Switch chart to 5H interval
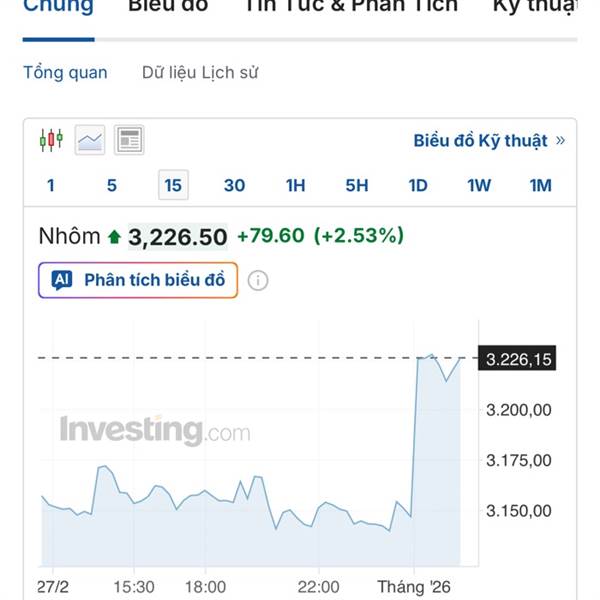This screenshot has height=600, width=600. pyautogui.click(x=357, y=185)
